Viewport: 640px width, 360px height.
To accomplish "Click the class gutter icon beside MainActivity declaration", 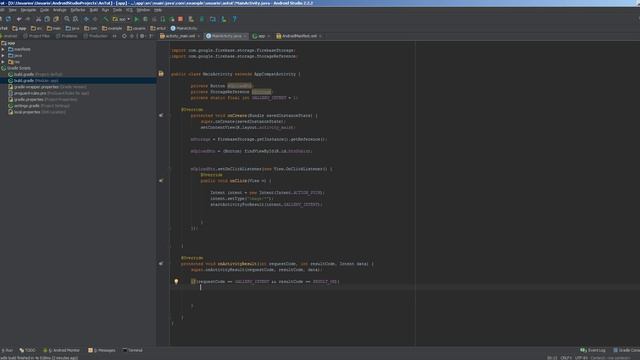I will click(x=161, y=74).
